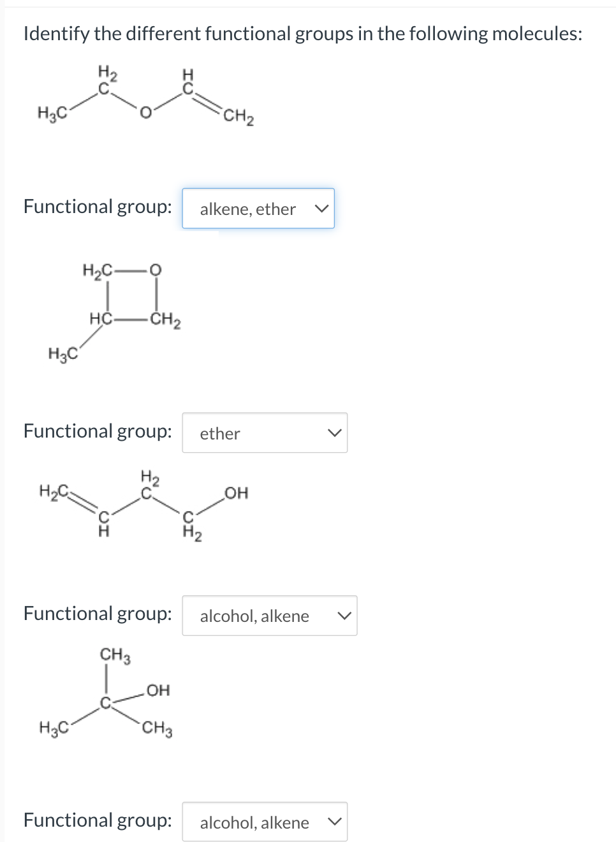Select the first molecule's CH2 double bond label
Viewport: 616px width, 842px height.
point(238,116)
